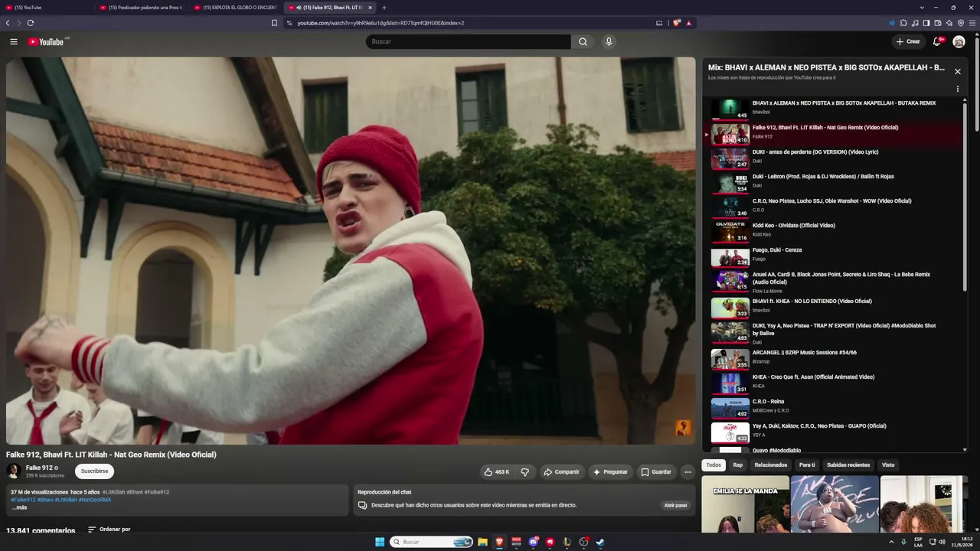Open Steam from the taskbar
The width and height of the screenshot is (980, 551).
[600, 542]
